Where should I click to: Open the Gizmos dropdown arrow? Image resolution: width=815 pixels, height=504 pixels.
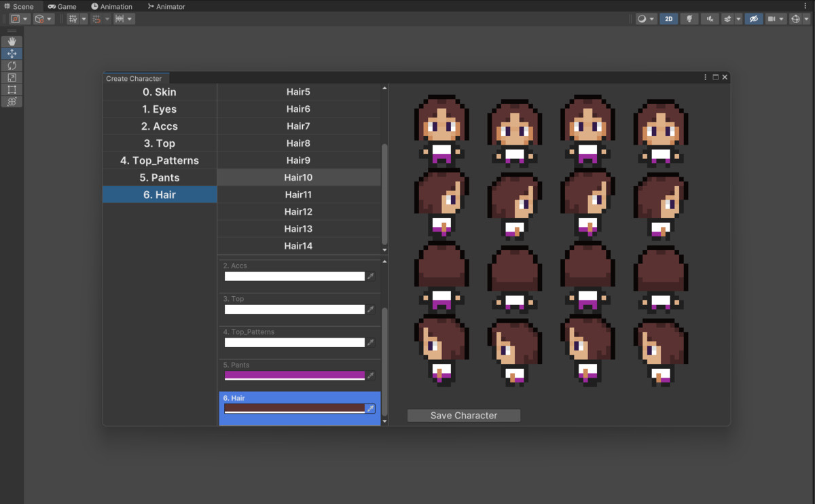[x=805, y=19]
